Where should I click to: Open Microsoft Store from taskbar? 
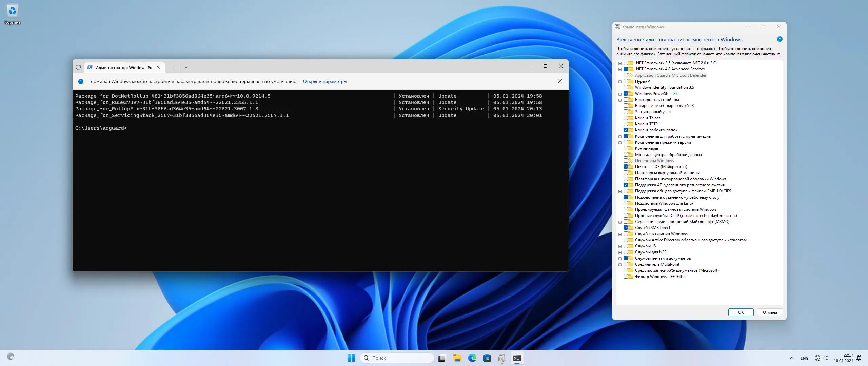(487, 358)
